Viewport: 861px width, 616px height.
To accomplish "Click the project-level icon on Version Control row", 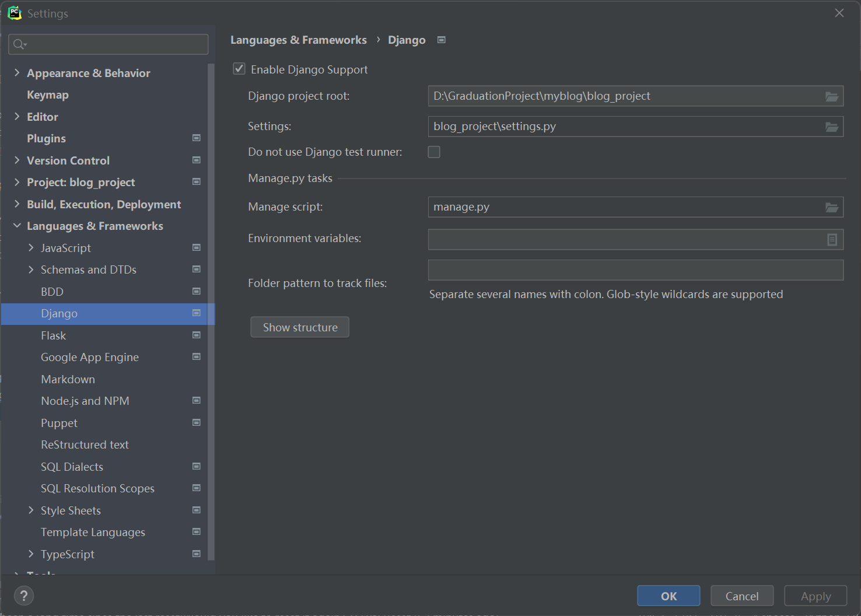I will pos(197,160).
